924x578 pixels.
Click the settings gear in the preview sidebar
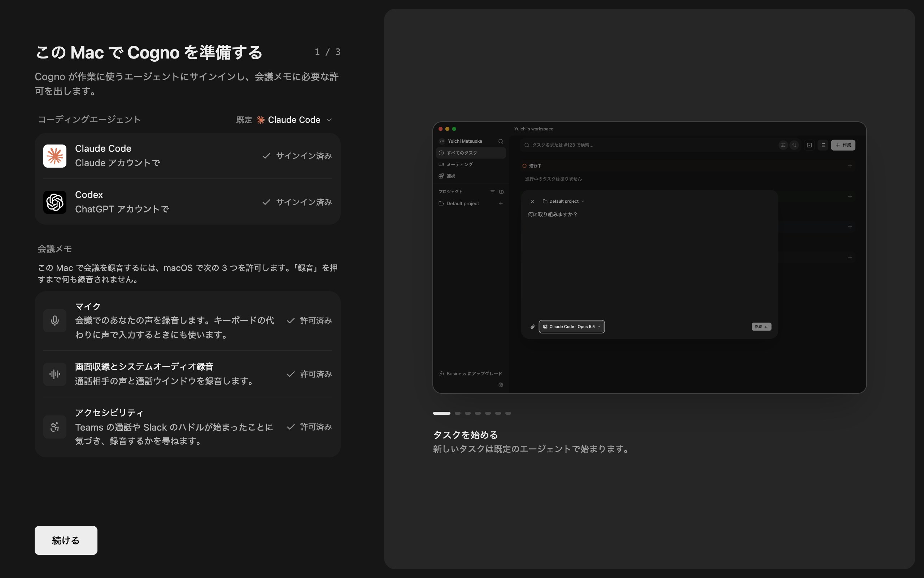coord(501,385)
